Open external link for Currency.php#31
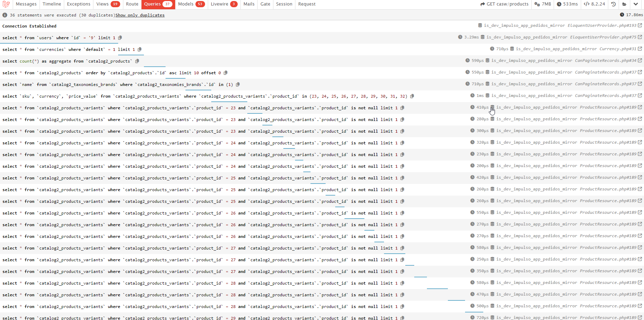This screenshot has height=320, width=644. click(640, 49)
